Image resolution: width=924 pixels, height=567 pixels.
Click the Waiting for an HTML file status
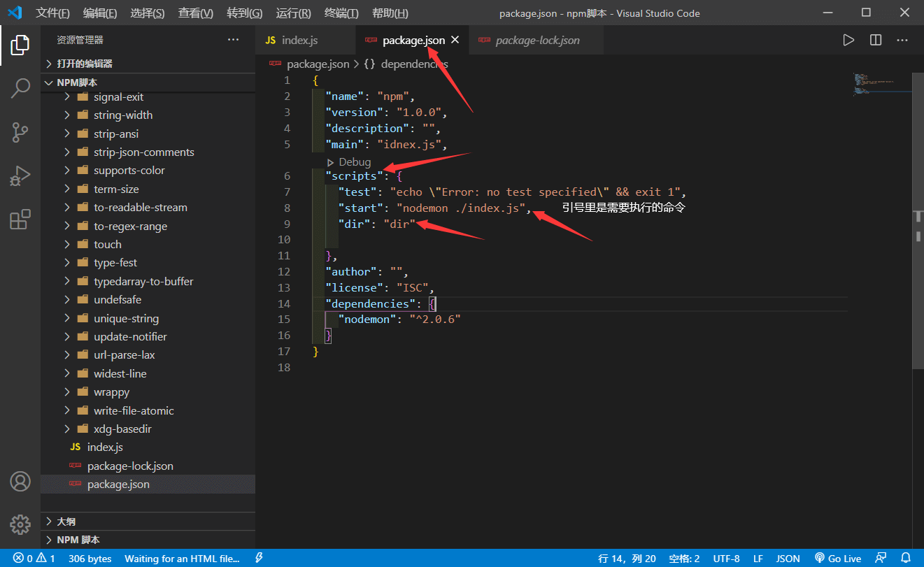tap(182, 559)
